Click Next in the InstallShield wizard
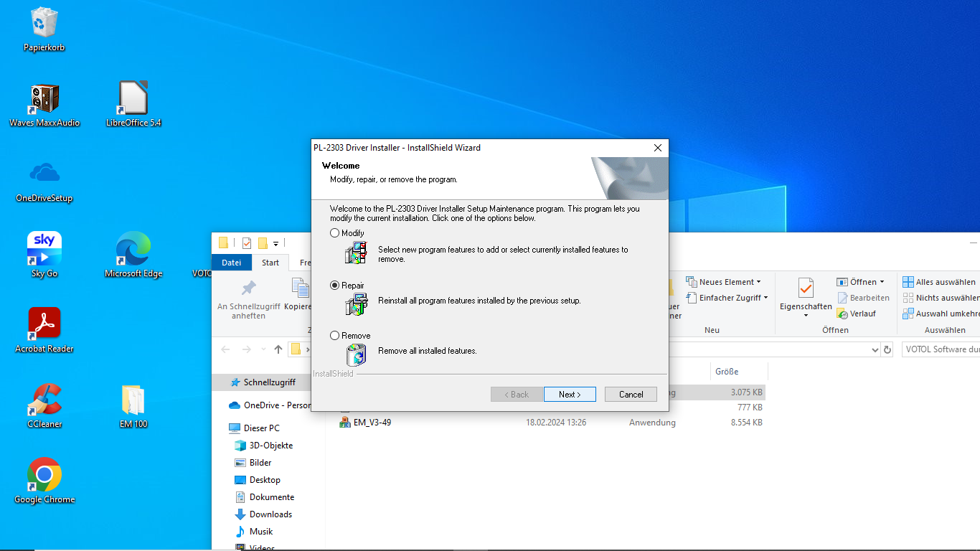This screenshot has height=551, width=980. point(570,395)
